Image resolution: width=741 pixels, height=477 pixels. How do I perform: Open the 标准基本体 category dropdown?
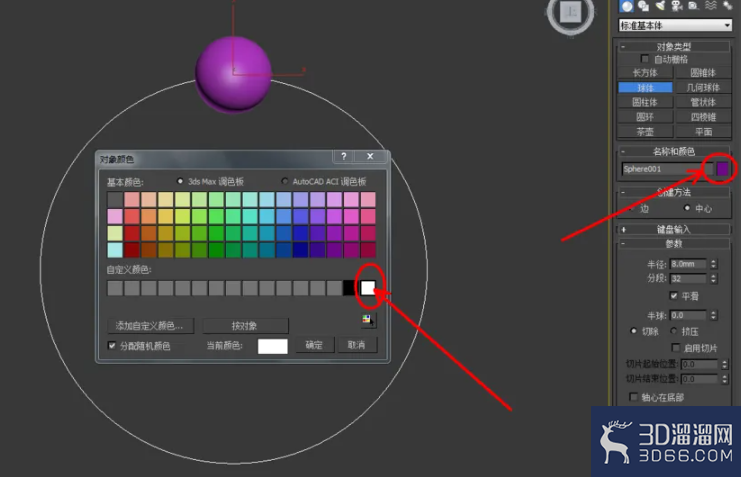point(675,25)
